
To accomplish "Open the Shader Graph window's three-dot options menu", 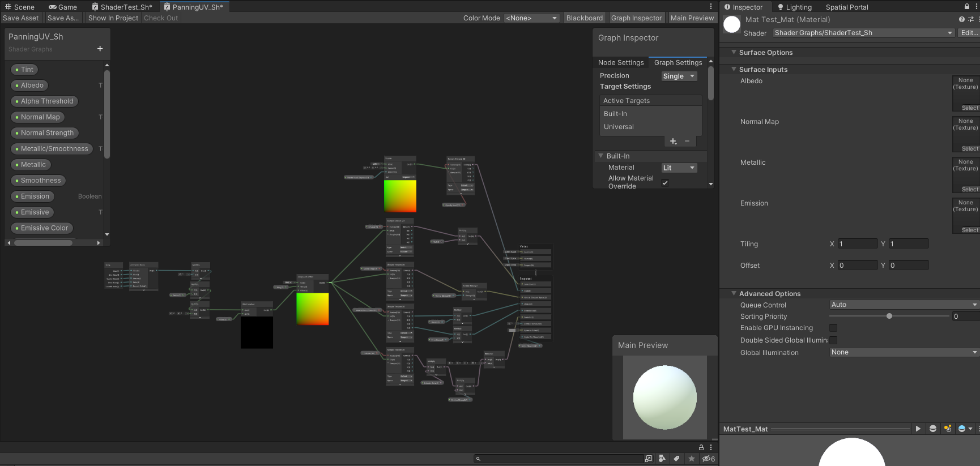I will point(711,7).
